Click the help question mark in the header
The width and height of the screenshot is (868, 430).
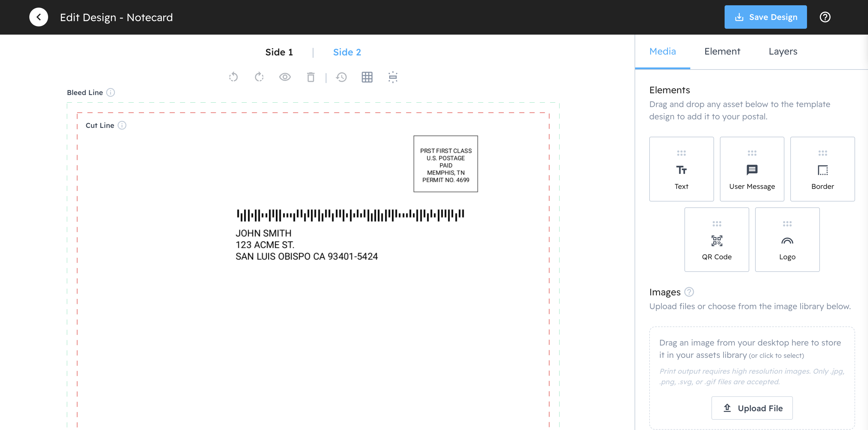point(825,17)
